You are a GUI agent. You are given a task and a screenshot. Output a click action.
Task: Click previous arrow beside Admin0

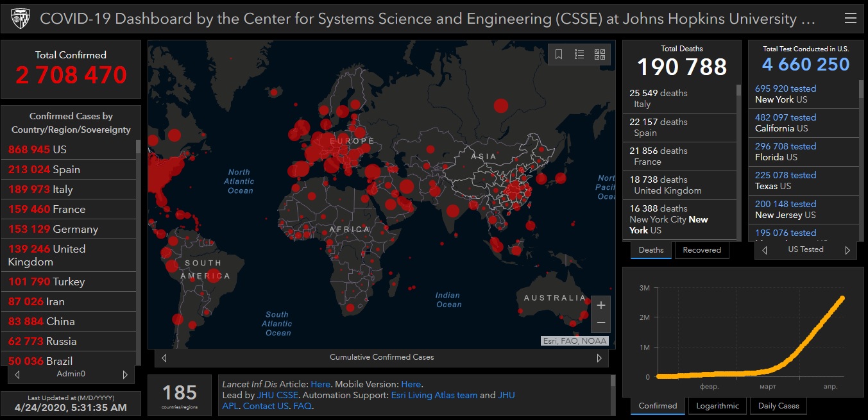17,374
